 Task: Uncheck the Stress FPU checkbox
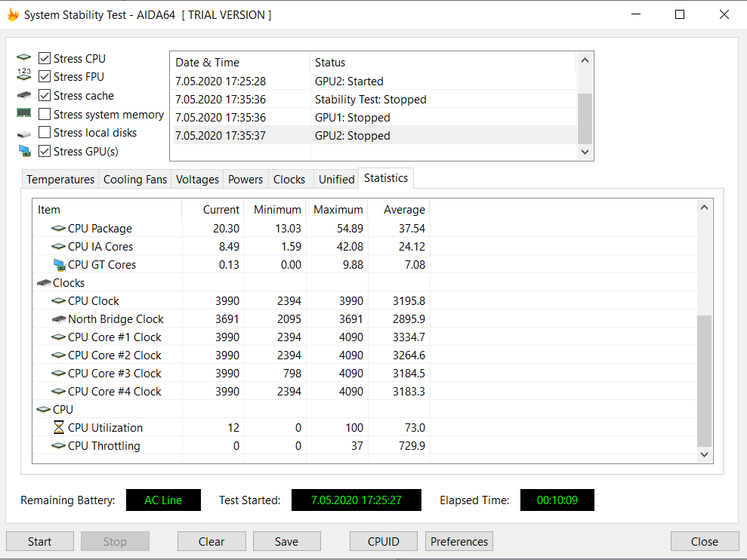pyautogui.click(x=45, y=76)
